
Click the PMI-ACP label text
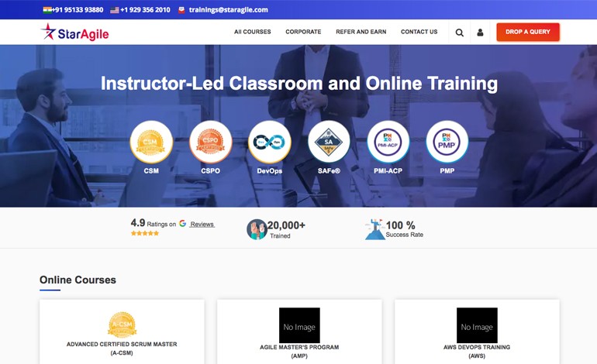pos(388,171)
